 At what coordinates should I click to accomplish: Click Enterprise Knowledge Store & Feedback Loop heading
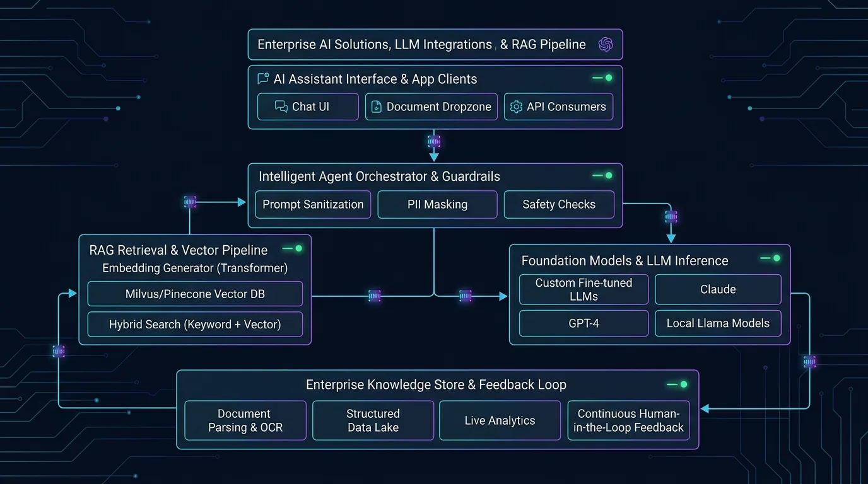click(x=436, y=384)
